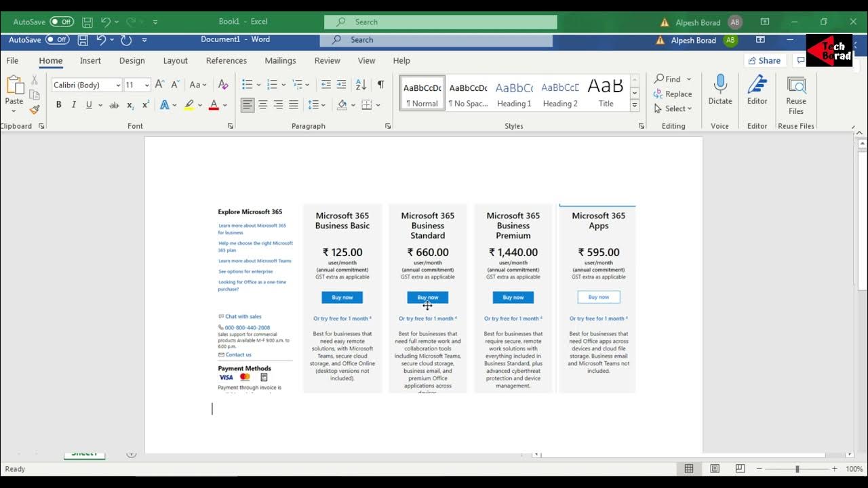Click Increase Indent icon

tap(343, 85)
